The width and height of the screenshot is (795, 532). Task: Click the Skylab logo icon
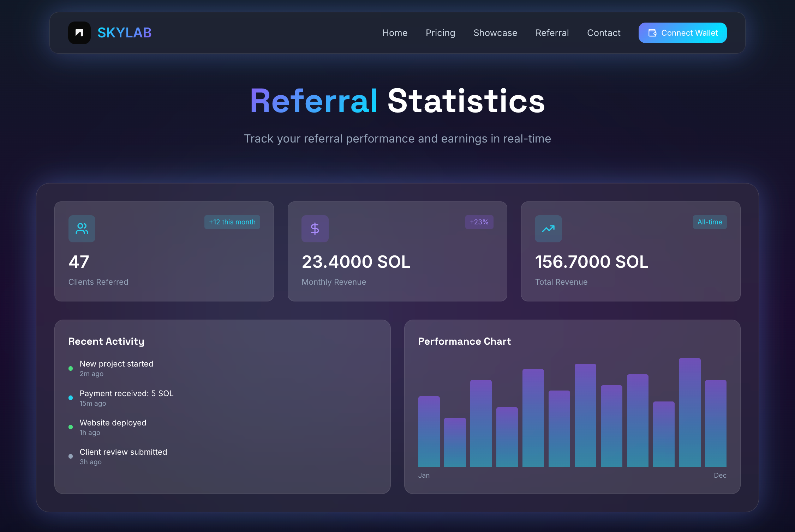[79, 33]
